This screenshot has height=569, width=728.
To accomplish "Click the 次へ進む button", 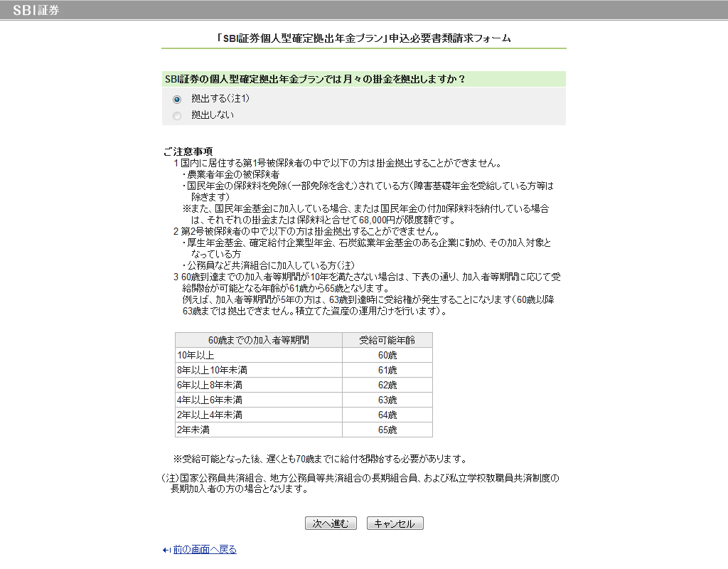I will [331, 523].
